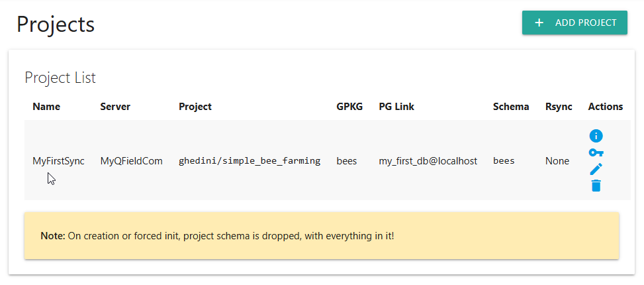
Task: Click the Server column header
Action: [115, 107]
